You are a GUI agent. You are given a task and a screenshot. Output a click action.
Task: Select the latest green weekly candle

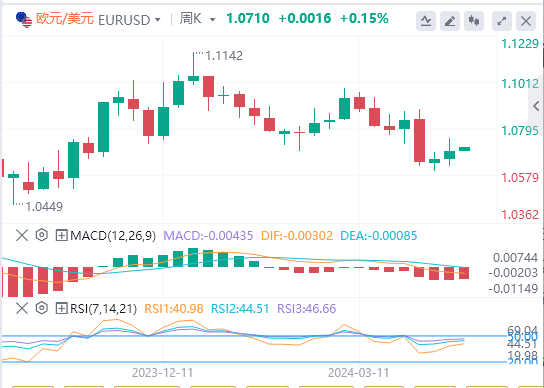click(465, 149)
